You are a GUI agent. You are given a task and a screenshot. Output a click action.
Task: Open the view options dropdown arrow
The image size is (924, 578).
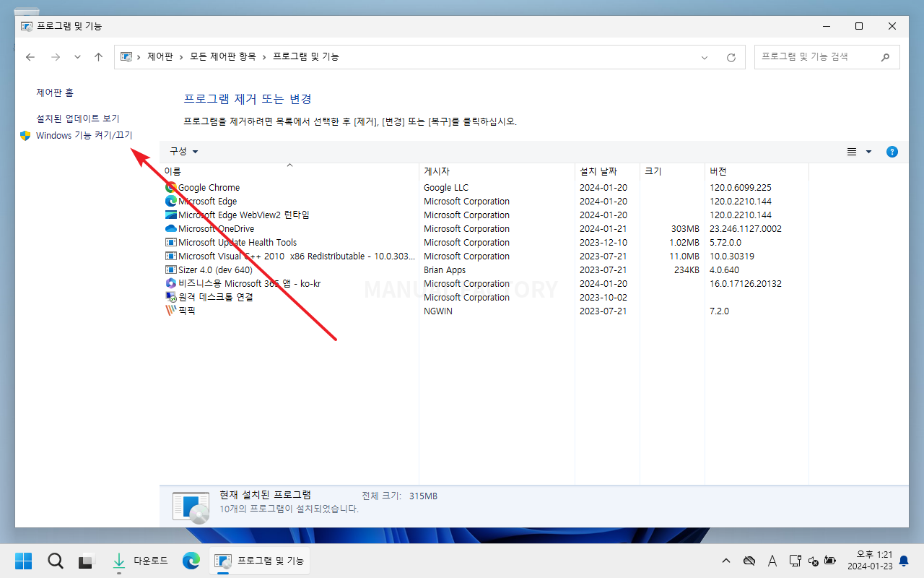click(868, 152)
